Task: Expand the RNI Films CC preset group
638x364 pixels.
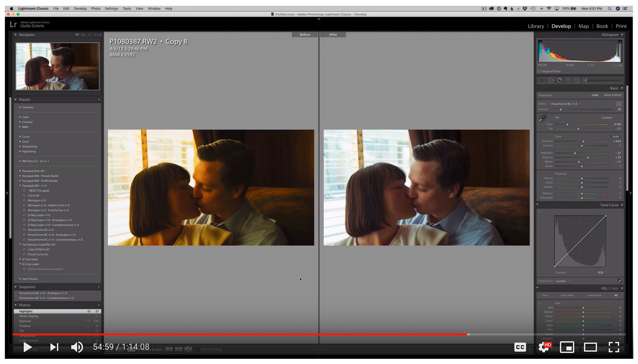Action: click(x=20, y=161)
